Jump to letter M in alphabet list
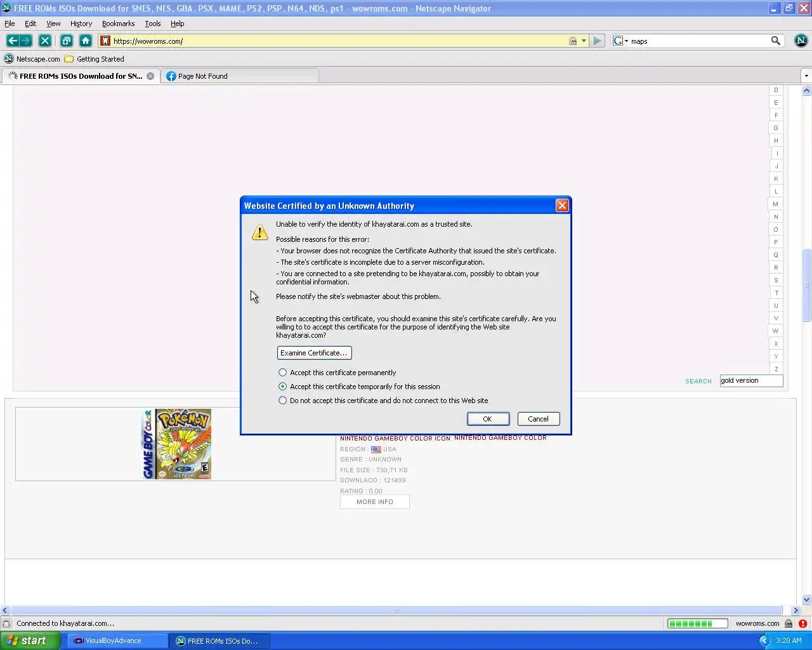812x650 pixels. pyautogui.click(x=775, y=204)
